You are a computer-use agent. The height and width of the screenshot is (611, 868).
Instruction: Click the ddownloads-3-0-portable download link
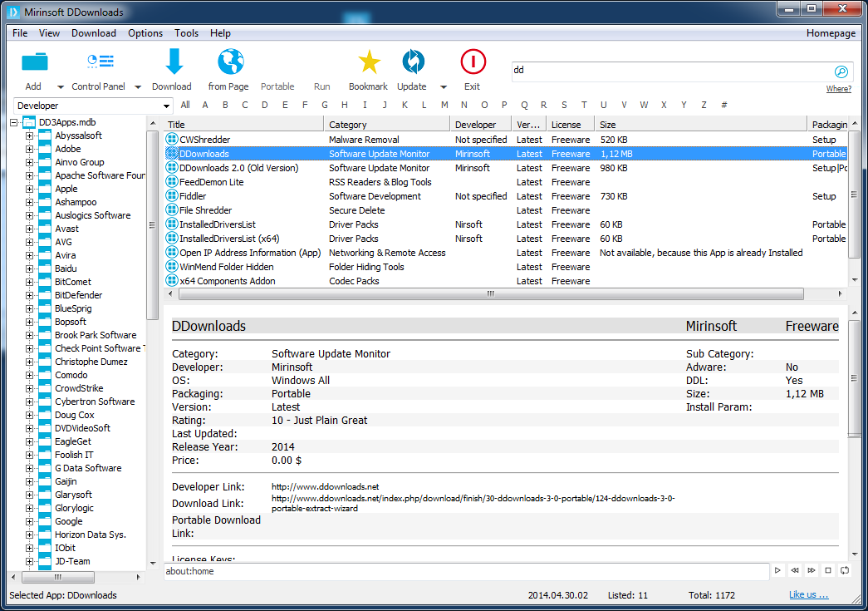[473, 503]
